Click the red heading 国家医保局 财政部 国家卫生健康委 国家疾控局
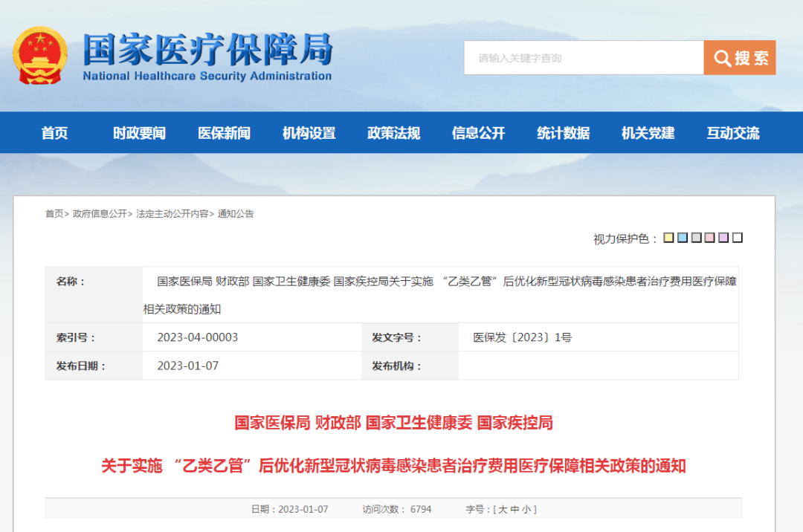This screenshot has height=532, width=803. pyautogui.click(x=393, y=423)
